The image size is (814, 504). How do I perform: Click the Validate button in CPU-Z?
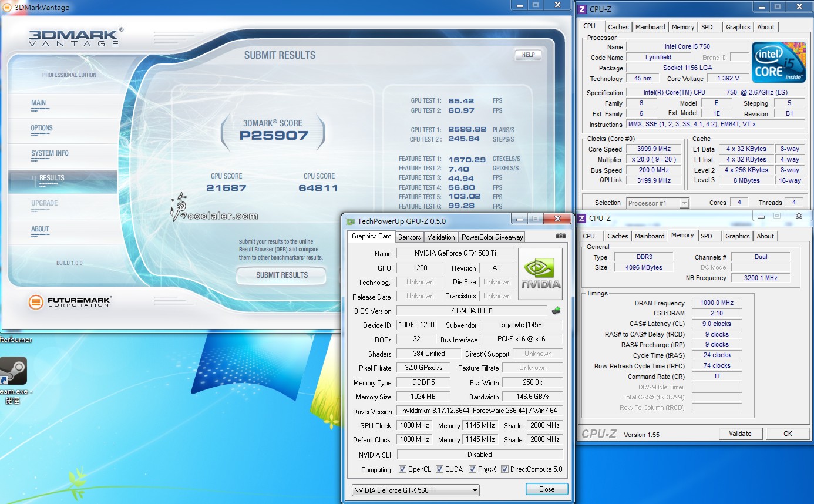[x=740, y=434]
